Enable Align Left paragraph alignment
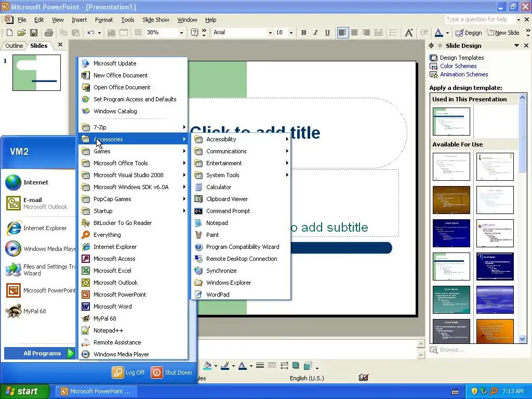This screenshot has height=399, width=532. pyautogui.click(x=343, y=33)
